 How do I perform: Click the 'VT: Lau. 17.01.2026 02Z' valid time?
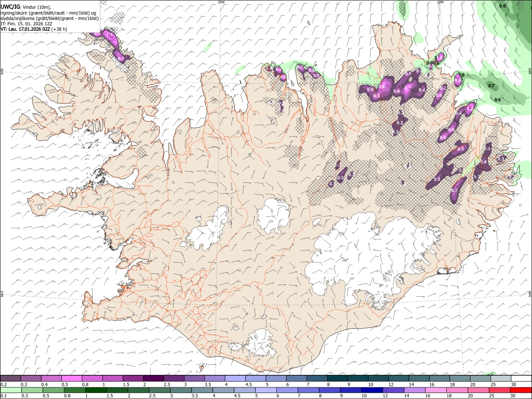point(26,29)
